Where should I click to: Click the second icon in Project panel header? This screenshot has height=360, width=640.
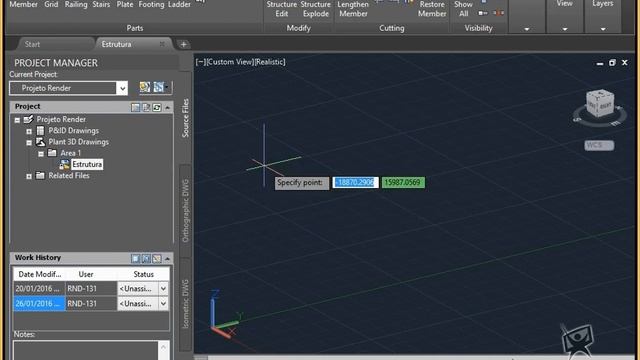[146, 107]
